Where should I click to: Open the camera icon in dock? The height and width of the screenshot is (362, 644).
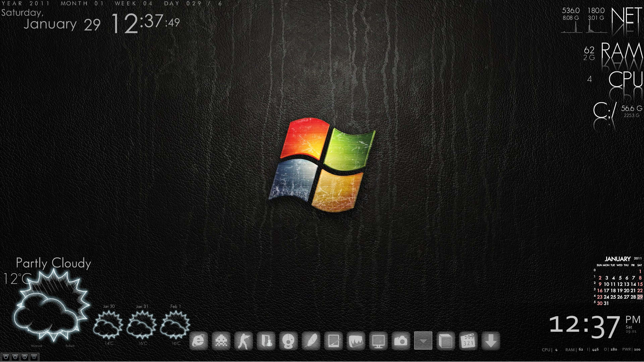(x=401, y=341)
